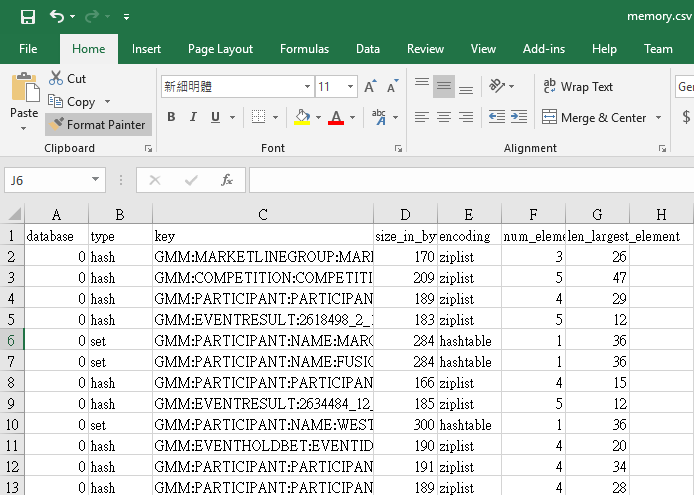Click the Copy button
Viewport: 694px width, 495px height.
click(72, 102)
